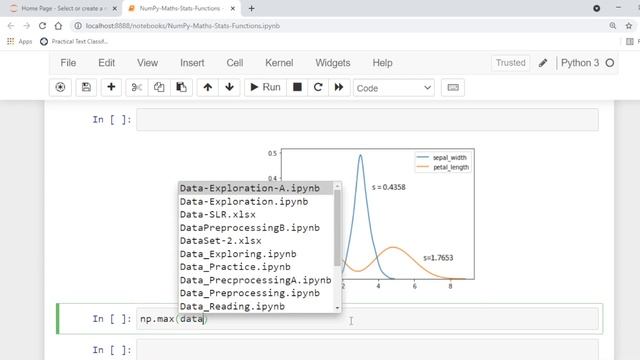
Task: Click autocomplete list scroll up arrow
Action: tap(337, 186)
